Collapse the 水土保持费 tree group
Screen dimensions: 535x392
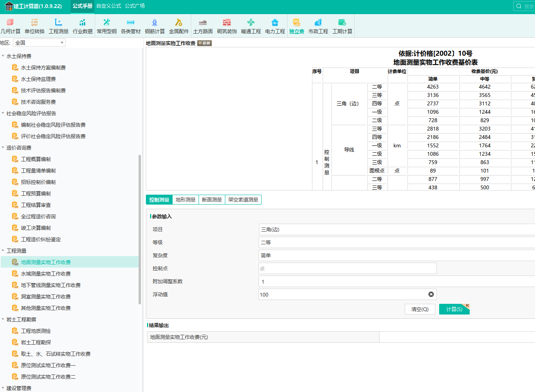(x=3, y=56)
